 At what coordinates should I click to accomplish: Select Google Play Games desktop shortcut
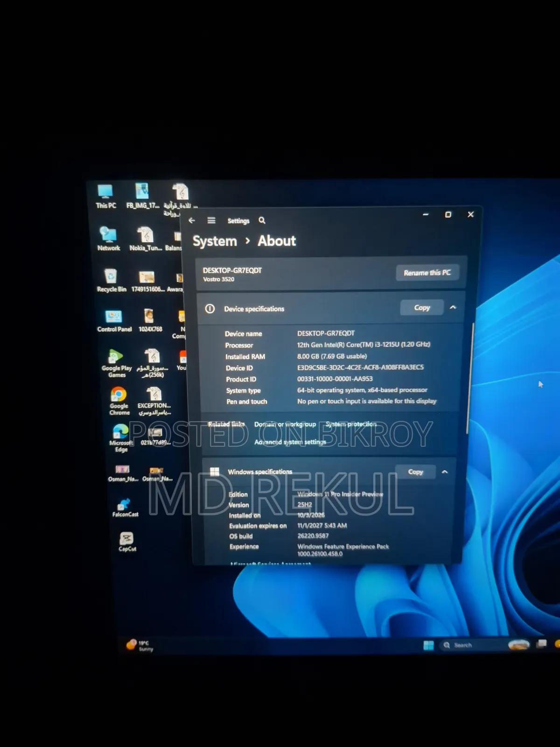116,363
